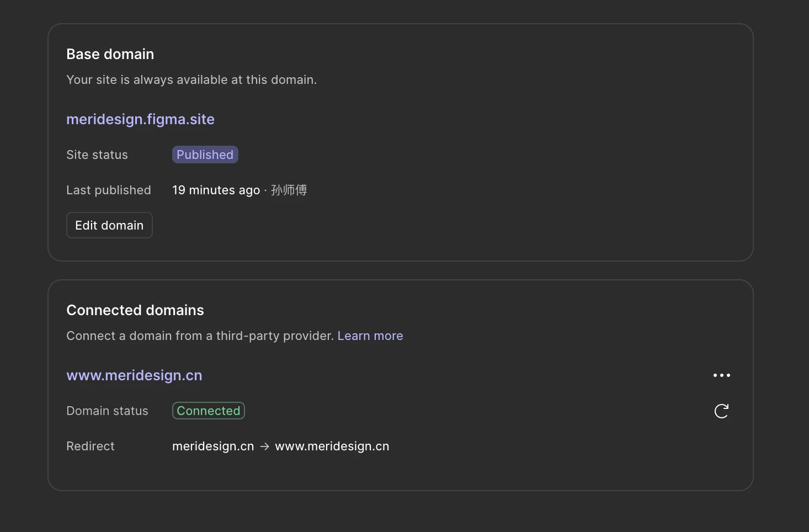This screenshot has width=809, height=532.
Task: Click the Edit domain button
Action: pos(109,225)
